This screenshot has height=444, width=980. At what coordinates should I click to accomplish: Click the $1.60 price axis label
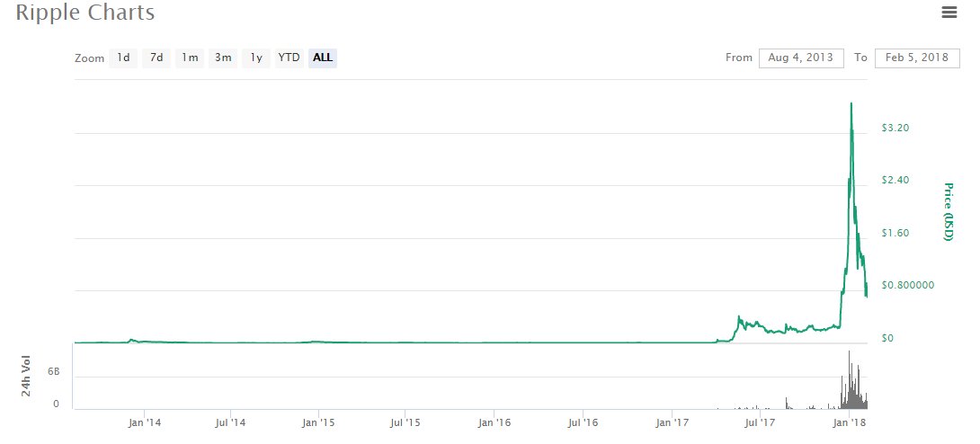895,233
